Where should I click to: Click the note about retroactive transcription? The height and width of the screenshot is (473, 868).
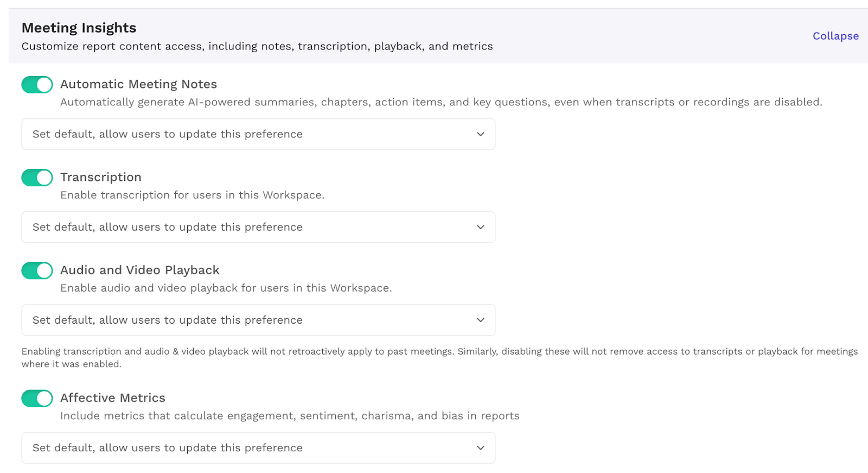click(x=439, y=357)
